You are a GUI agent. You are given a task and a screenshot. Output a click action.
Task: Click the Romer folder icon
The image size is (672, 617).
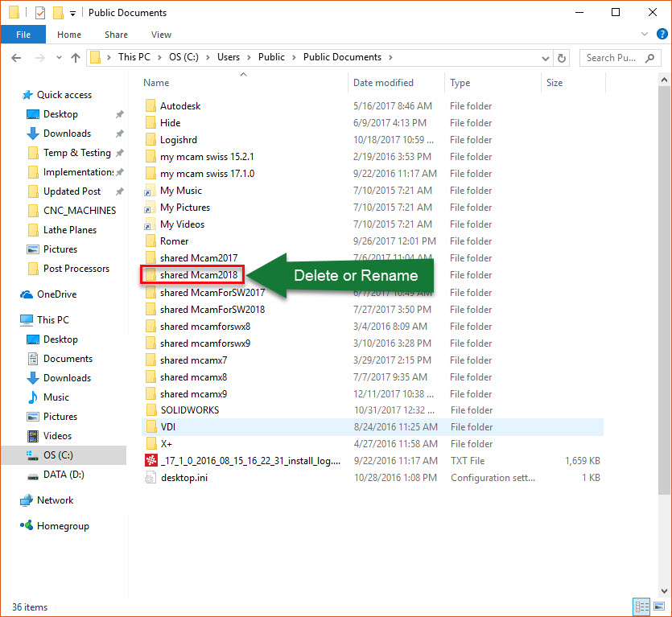pos(150,241)
